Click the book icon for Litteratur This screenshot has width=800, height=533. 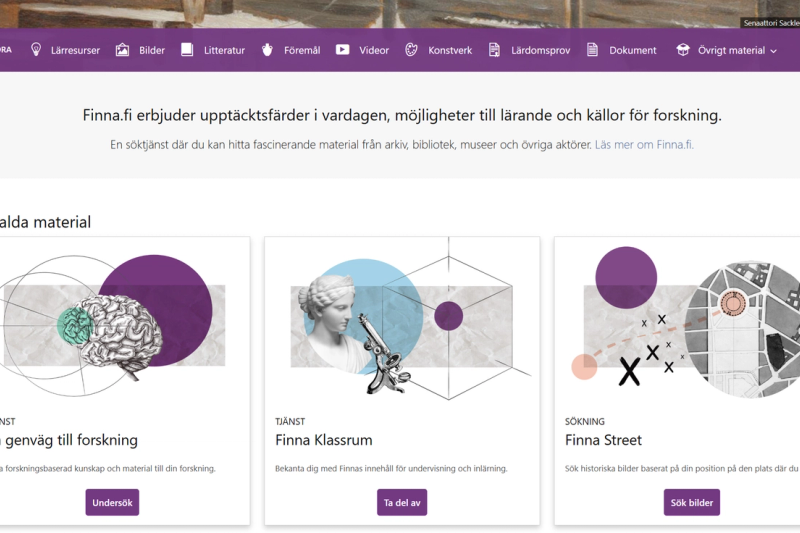[187, 50]
